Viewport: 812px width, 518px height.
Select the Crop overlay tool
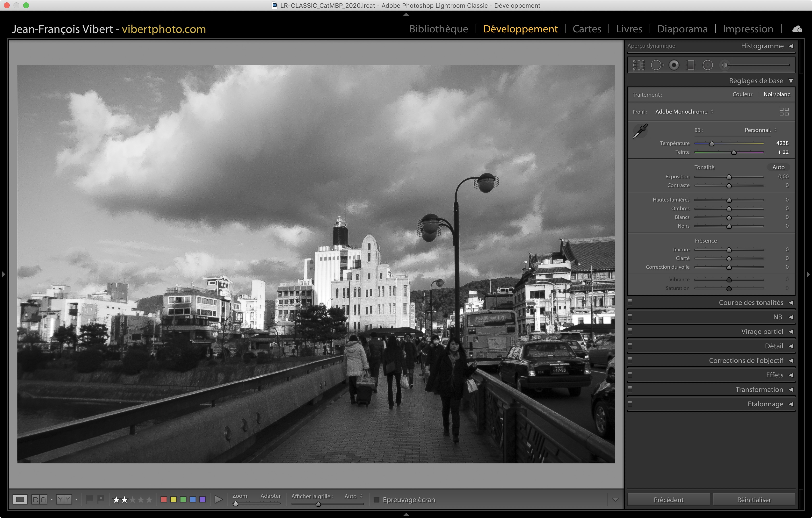coord(638,65)
